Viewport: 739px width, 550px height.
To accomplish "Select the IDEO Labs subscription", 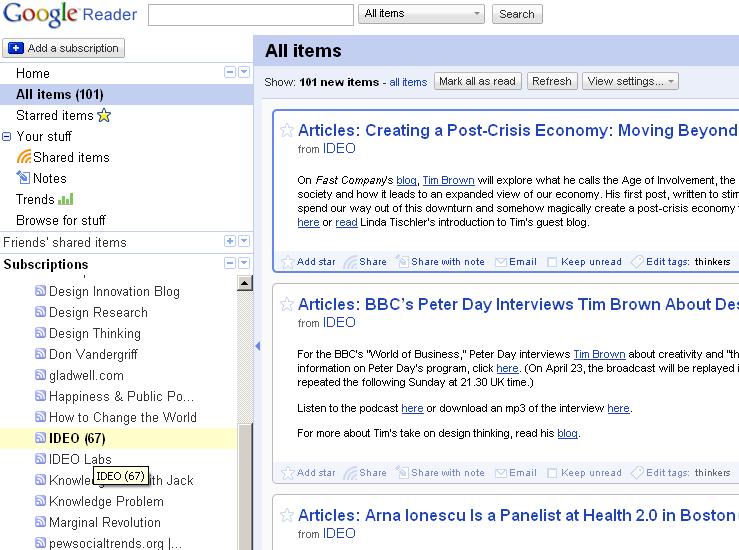I will [x=80, y=459].
